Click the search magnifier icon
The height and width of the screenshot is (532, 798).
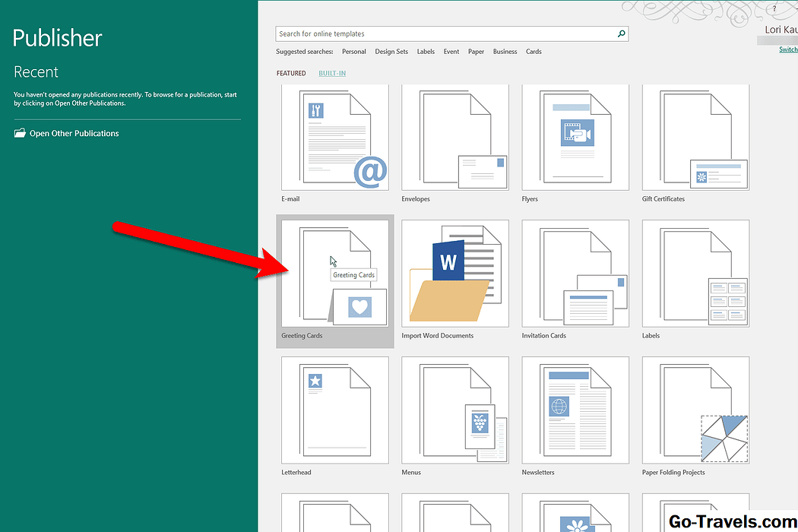tap(621, 33)
